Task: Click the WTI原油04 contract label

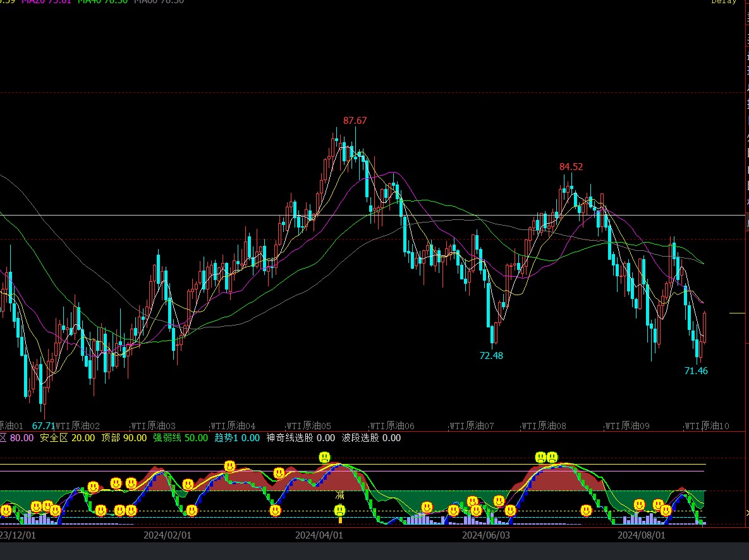Action: (x=233, y=426)
